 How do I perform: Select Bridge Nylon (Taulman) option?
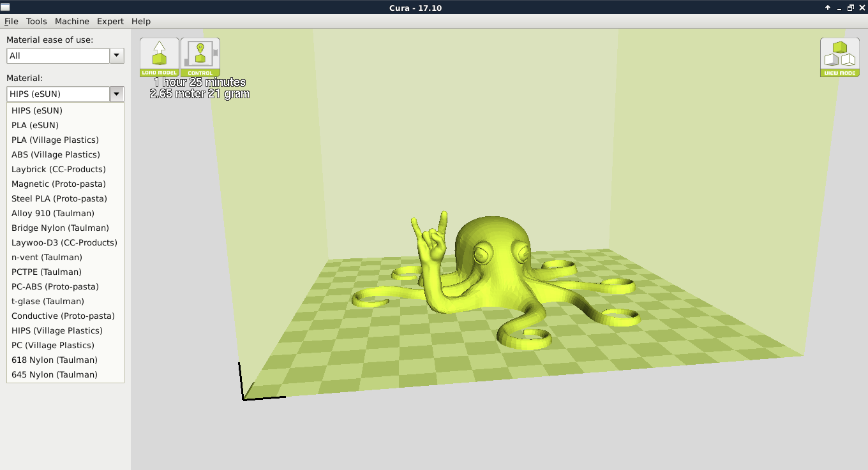click(x=60, y=228)
